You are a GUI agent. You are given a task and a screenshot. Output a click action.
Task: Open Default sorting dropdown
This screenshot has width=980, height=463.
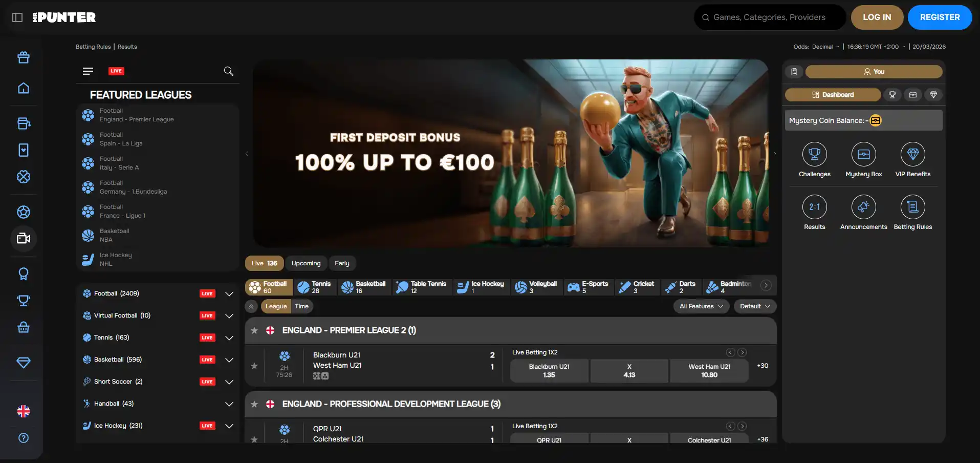pyautogui.click(x=755, y=306)
